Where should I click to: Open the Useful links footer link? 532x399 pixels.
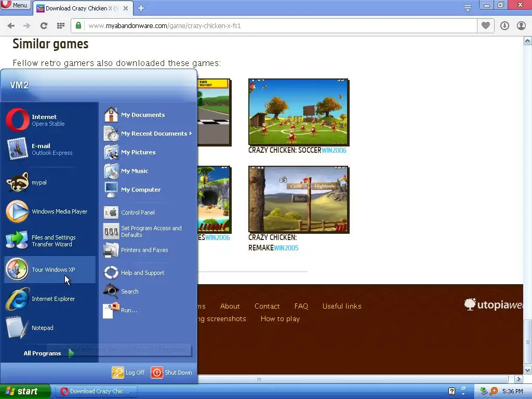(342, 306)
